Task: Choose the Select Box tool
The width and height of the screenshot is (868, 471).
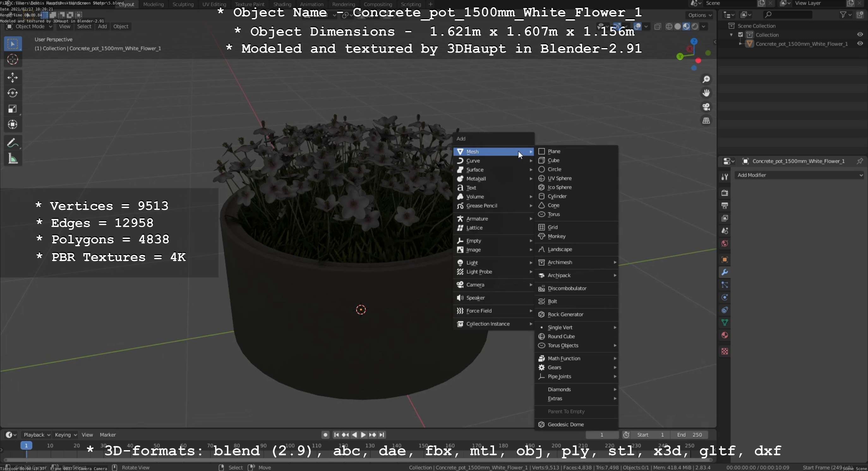Action: (x=12, y=44)
